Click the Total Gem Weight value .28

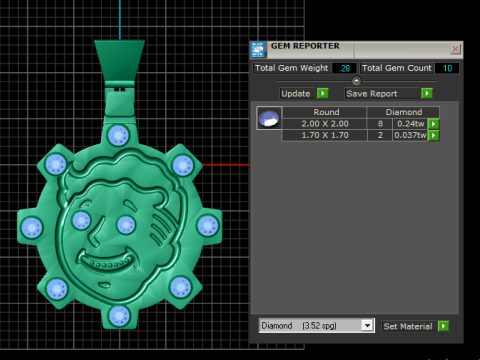tap(344, 68)
